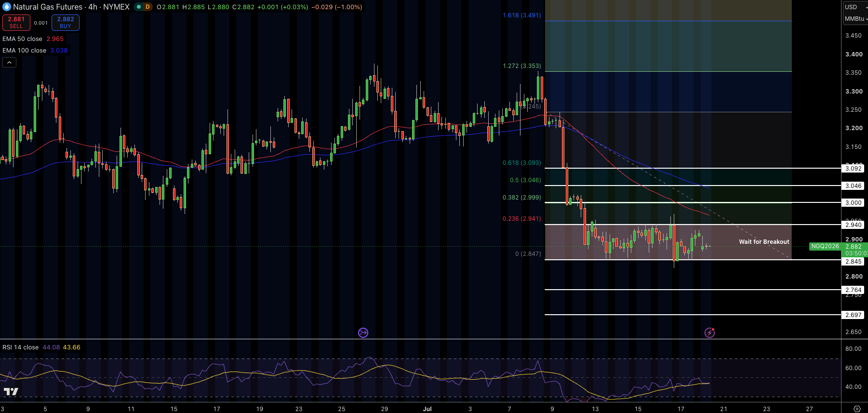This screenshot has height=413, width=868.
Task: Open the purple contract rollover marker icon
Action: click(363, 333)
